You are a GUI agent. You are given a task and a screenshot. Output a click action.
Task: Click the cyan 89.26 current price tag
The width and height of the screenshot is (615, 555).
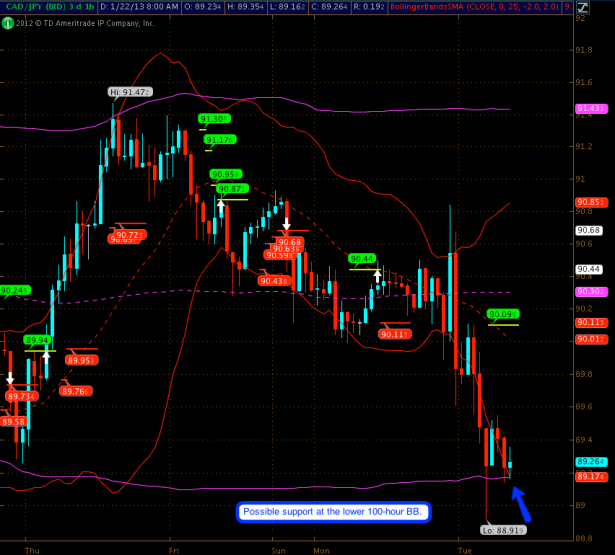[588, 461]
